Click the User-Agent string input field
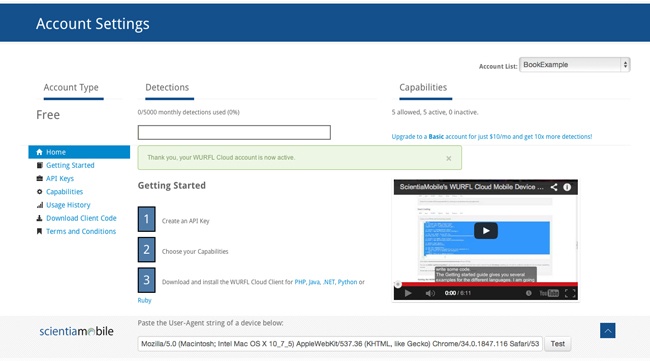Screen dimensions: 650x361 point(340,344)
